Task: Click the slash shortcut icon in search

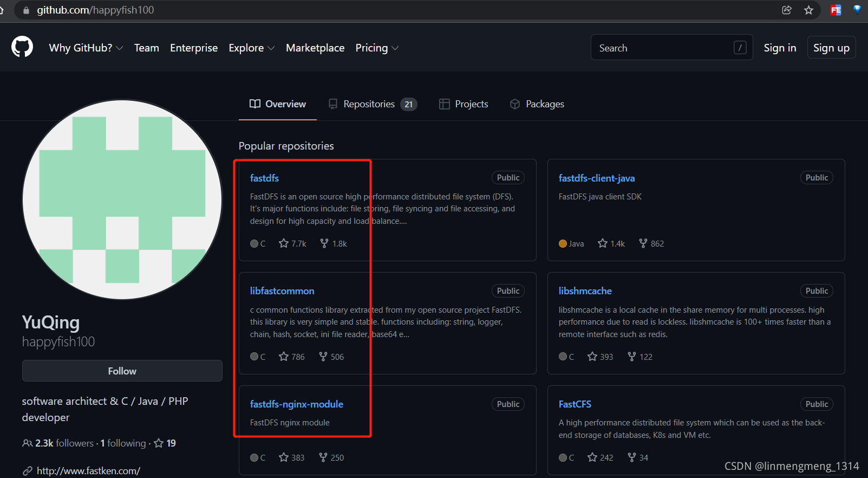Action: pos(740,48)
